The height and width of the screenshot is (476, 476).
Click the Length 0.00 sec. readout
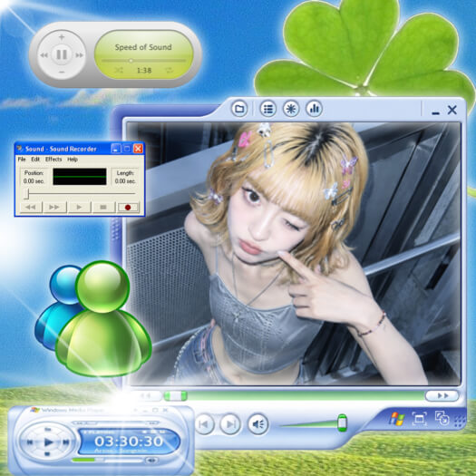125,177
